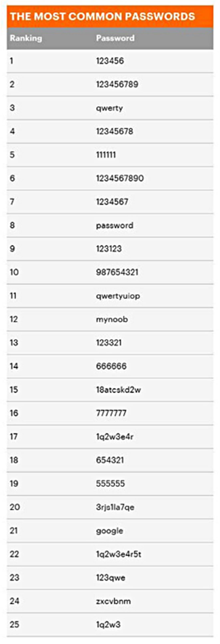Click the '1234567890' password entry
Image resolution: width=220 pixels, height=644 pixels.
tap(120, 178)
